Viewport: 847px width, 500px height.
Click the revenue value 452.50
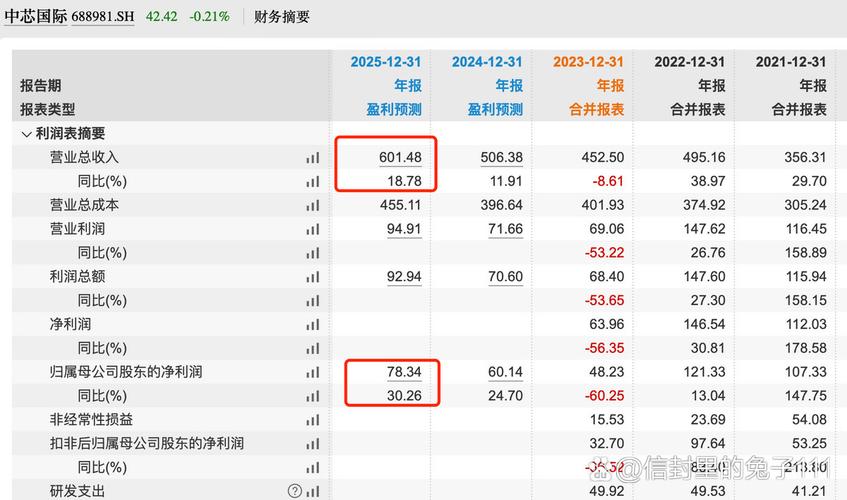pyautogui.click(x=603, y=157)
